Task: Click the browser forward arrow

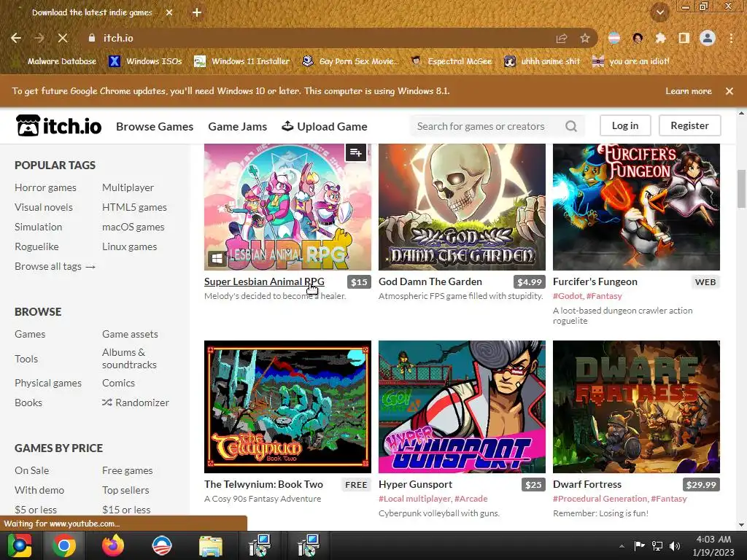Action: pyautogui.click(x=39, y=38)
